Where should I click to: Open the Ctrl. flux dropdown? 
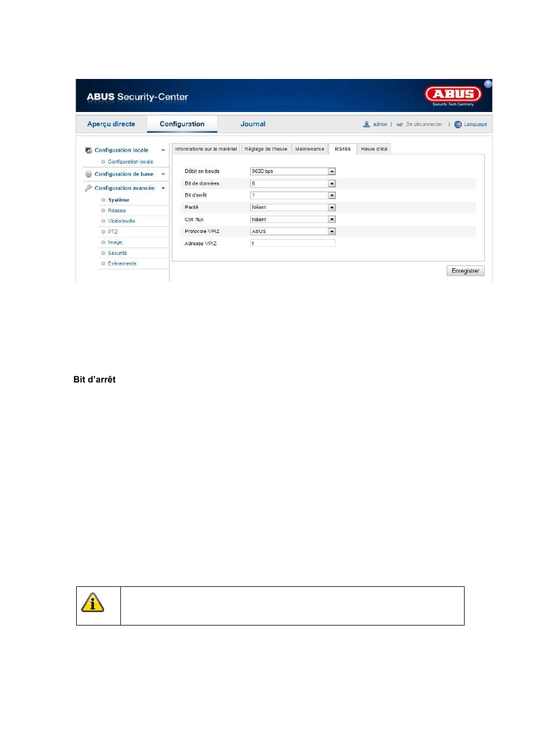click(332, 220)
